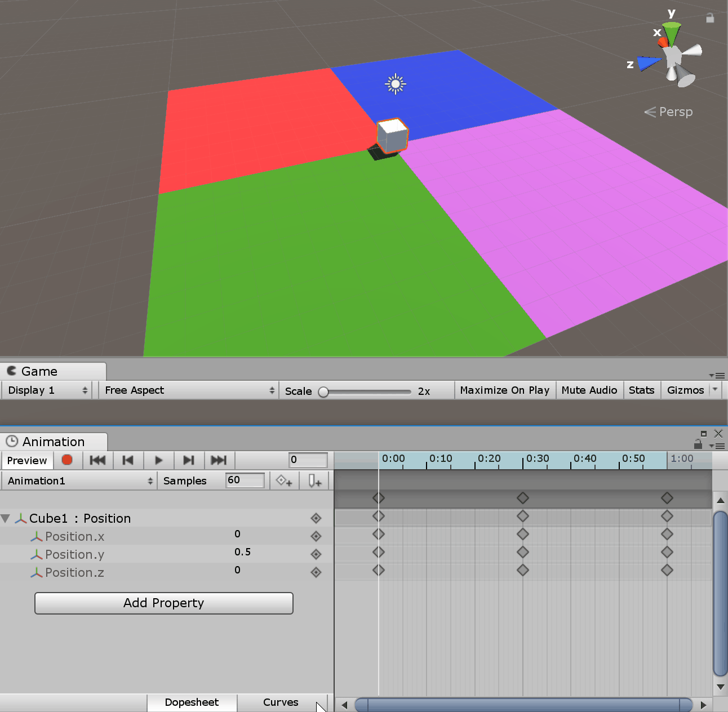Toggle Mute Audio in Game view
Viewport: 728px width, 712px height.
click(589, 390)
